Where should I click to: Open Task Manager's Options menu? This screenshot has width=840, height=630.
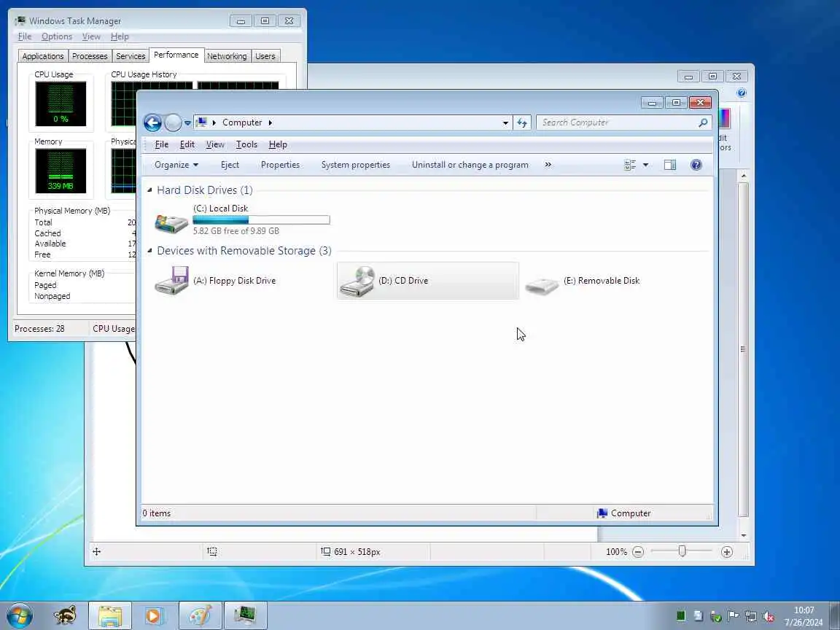[57, 36]
